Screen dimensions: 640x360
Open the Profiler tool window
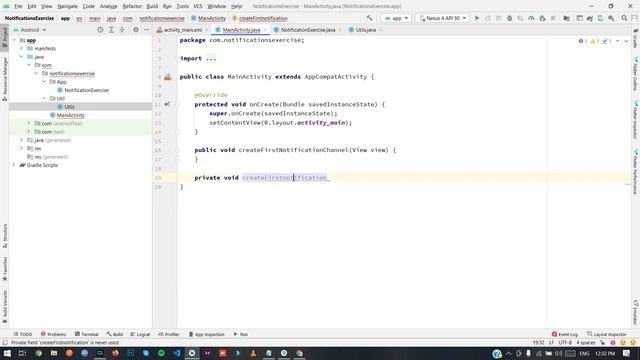click(x=169, y=334)
